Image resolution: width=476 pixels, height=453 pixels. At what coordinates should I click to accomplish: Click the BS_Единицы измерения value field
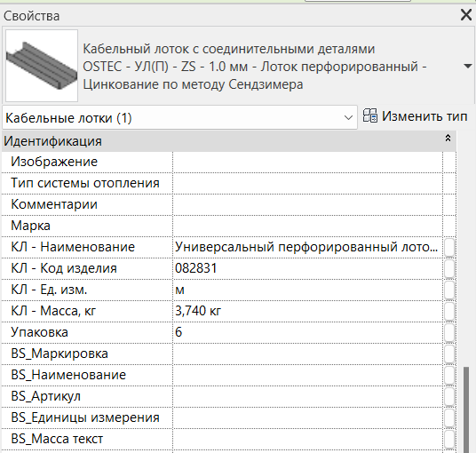(307, 417)
